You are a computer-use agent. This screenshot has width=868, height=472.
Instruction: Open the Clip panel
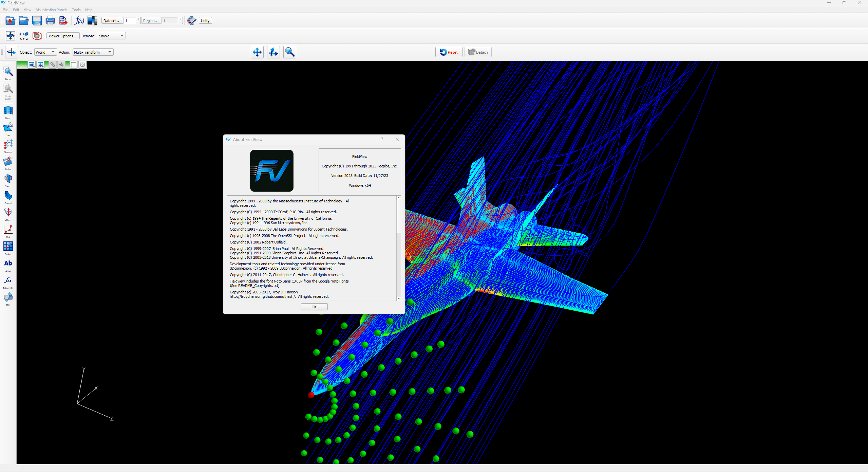coord(8,299)
